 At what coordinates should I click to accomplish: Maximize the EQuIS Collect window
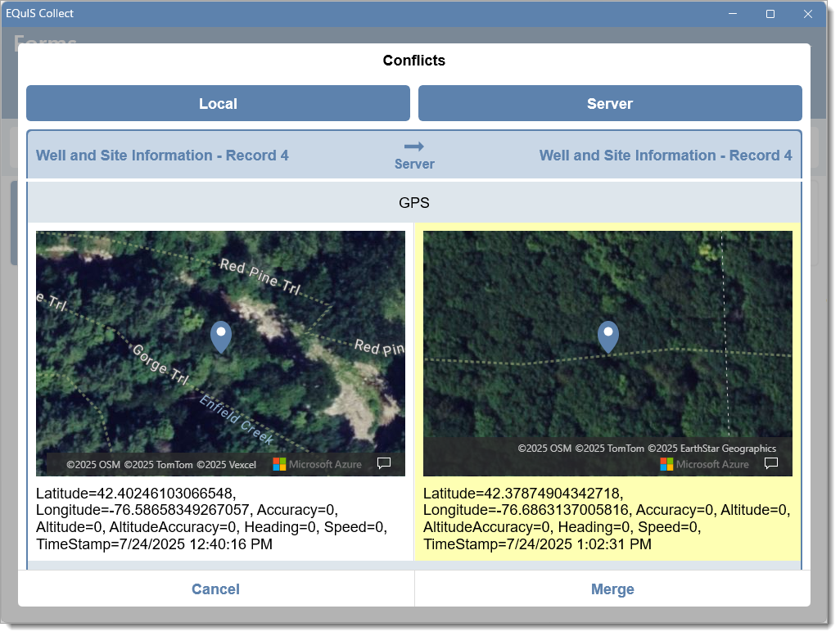(x=770, y=14)
